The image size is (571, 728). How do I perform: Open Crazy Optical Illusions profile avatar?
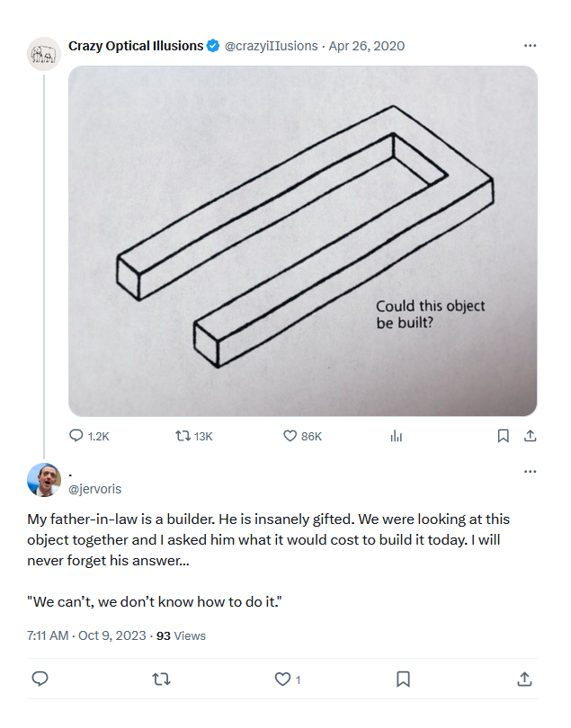(x=44, y=54)
